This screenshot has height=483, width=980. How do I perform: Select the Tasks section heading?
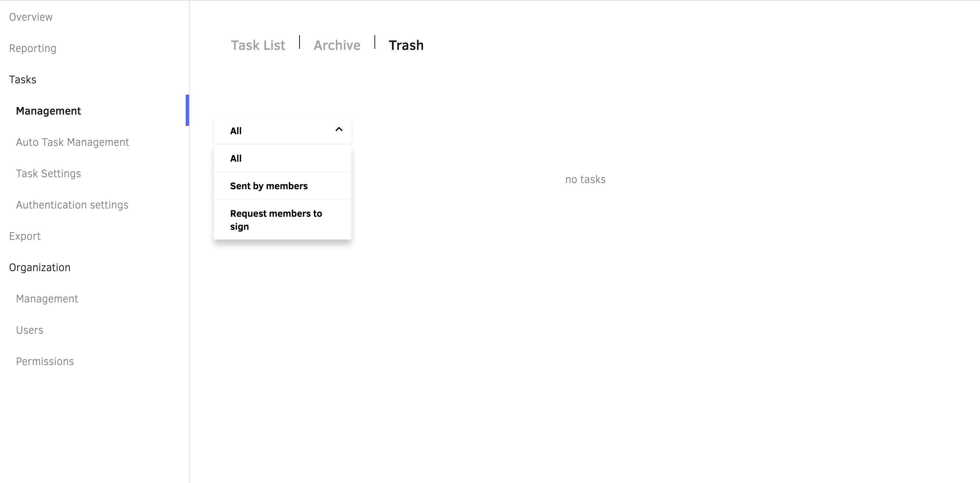(x=22, y=79)
